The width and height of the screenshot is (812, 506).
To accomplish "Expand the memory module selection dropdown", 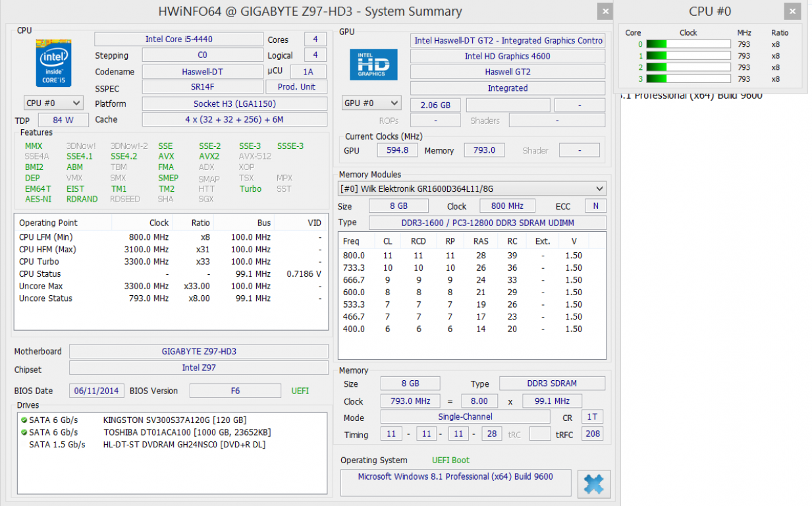I will [472, 188].
